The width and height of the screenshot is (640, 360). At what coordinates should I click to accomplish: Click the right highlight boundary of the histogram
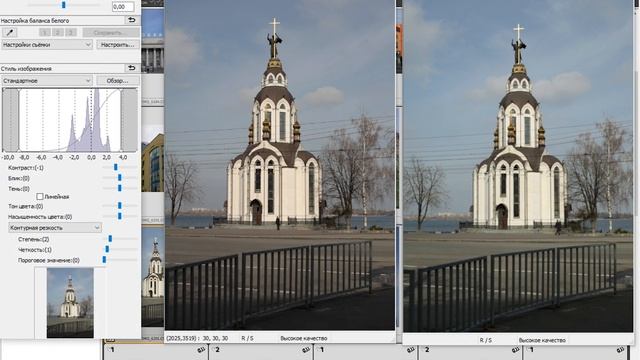pos(121,120)
